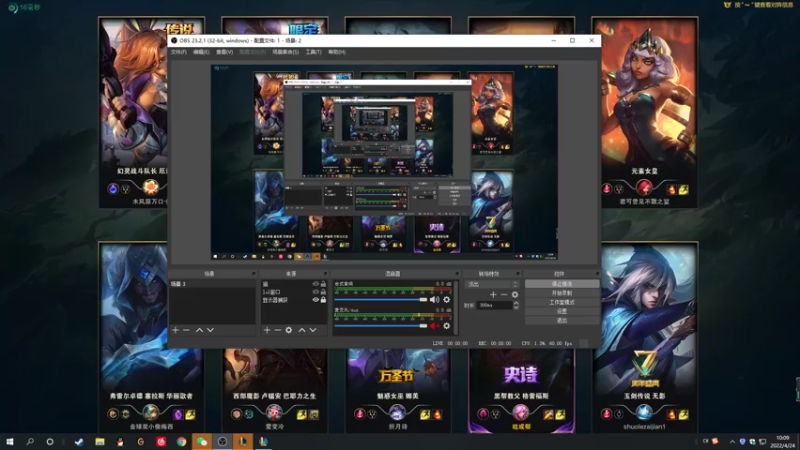This screenshot has height=450, width=800.
Task: Open taskbar clock showing 10:09
Action: click(x=783, y=442)
